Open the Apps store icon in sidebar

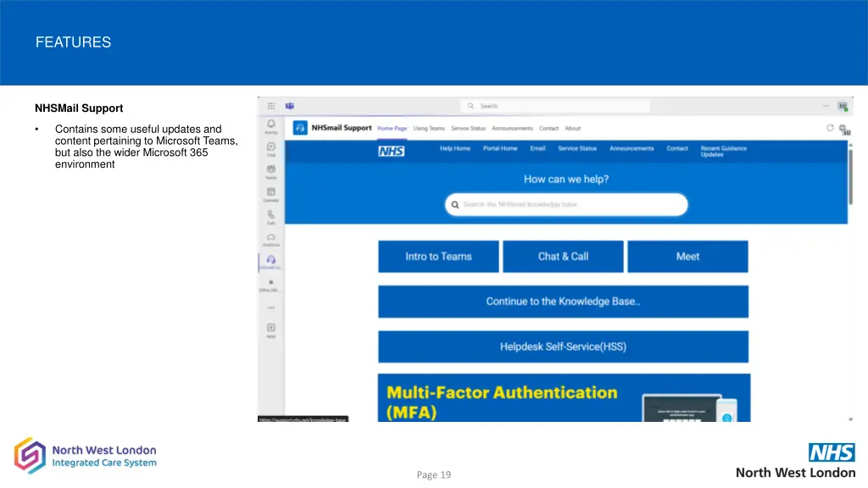point(271,331)
